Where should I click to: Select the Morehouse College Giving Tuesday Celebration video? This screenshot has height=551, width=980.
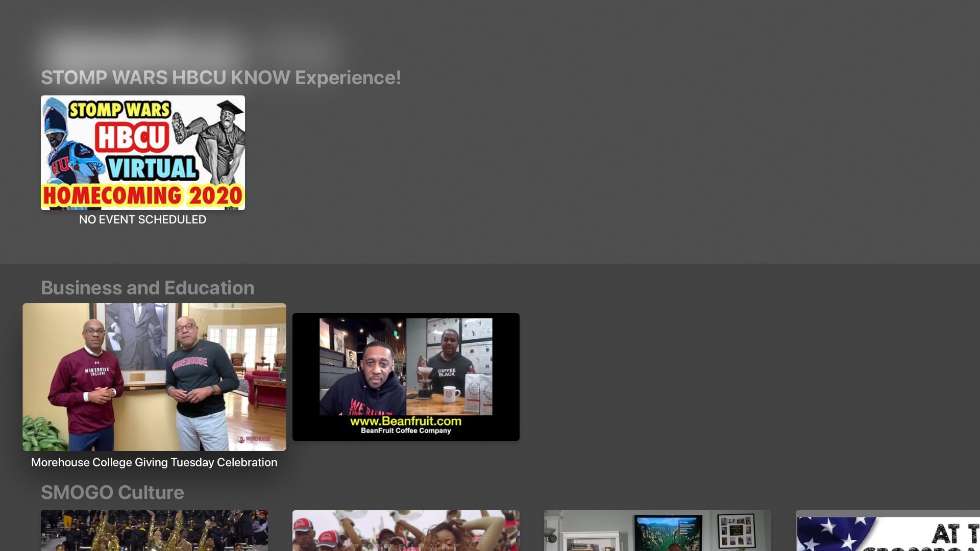pos(154,377)
